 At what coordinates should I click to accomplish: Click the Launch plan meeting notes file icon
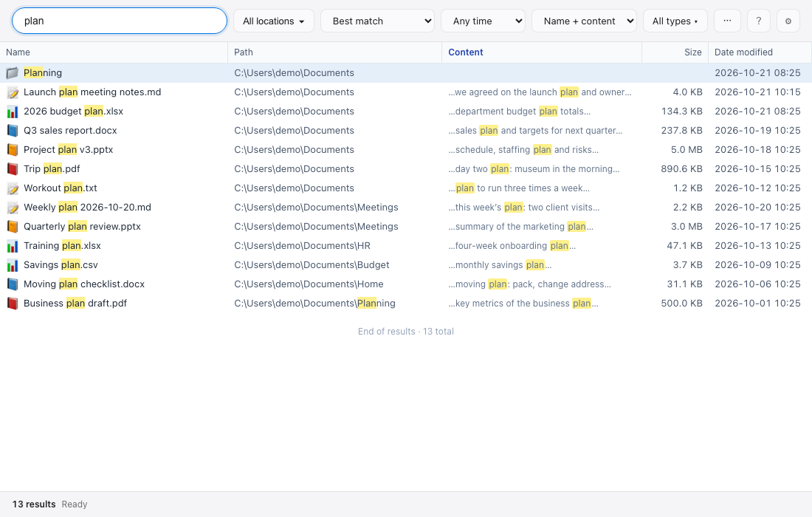[x=13, y=92]
